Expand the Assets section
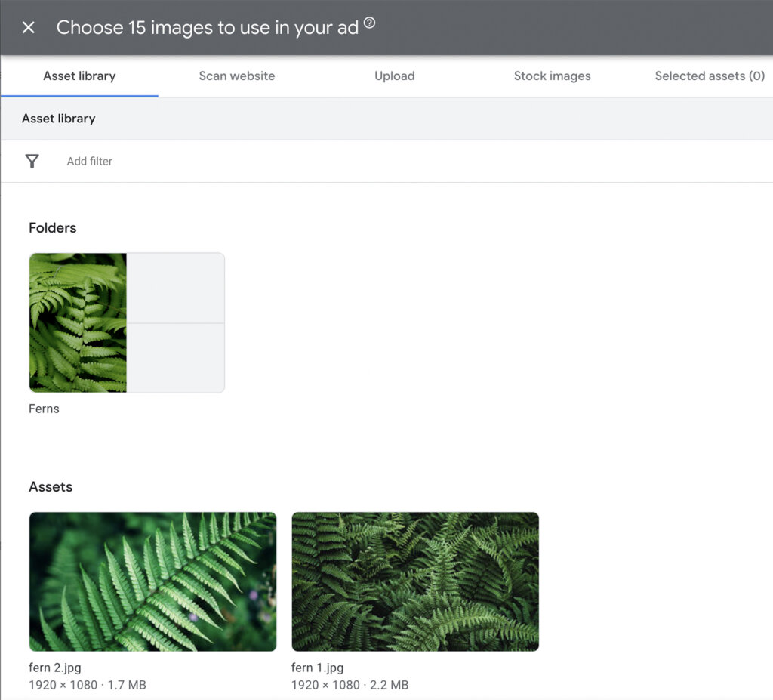This screenshot has width=773, height=700. (51, 486)
